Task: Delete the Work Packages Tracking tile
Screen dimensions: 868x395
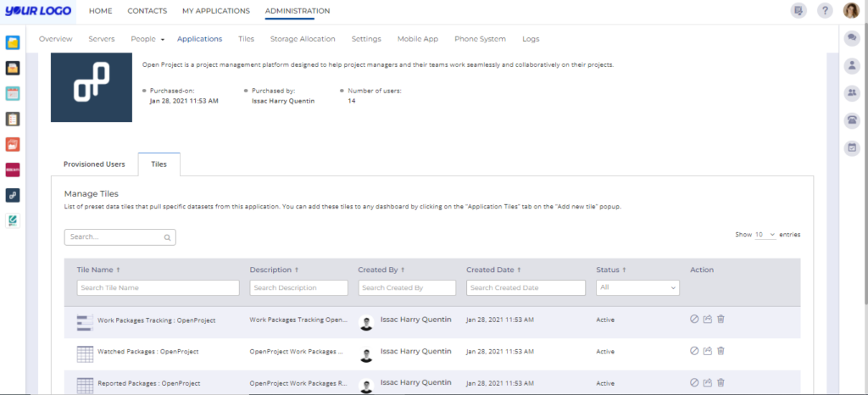Action: pos(721,320)
